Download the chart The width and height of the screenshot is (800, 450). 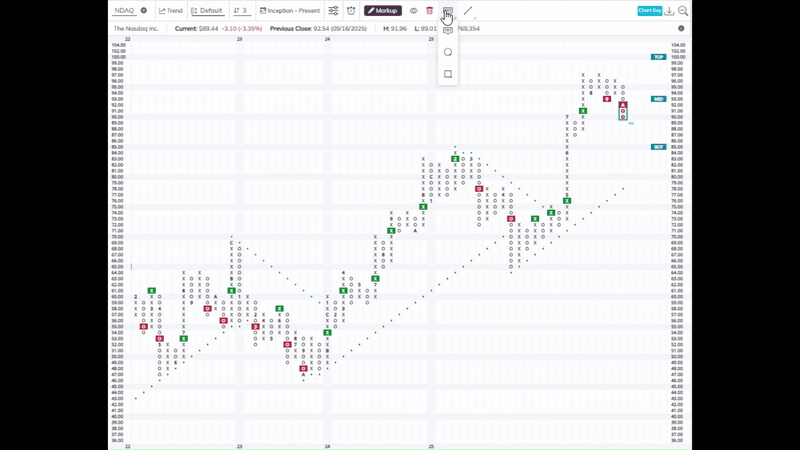(669, 11)
